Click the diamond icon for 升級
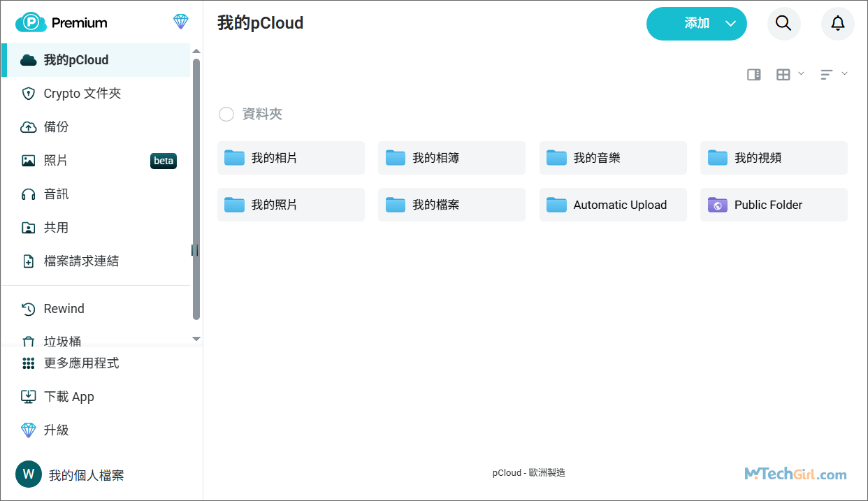The width and height of the screenshot is (868, 501). 28,430
